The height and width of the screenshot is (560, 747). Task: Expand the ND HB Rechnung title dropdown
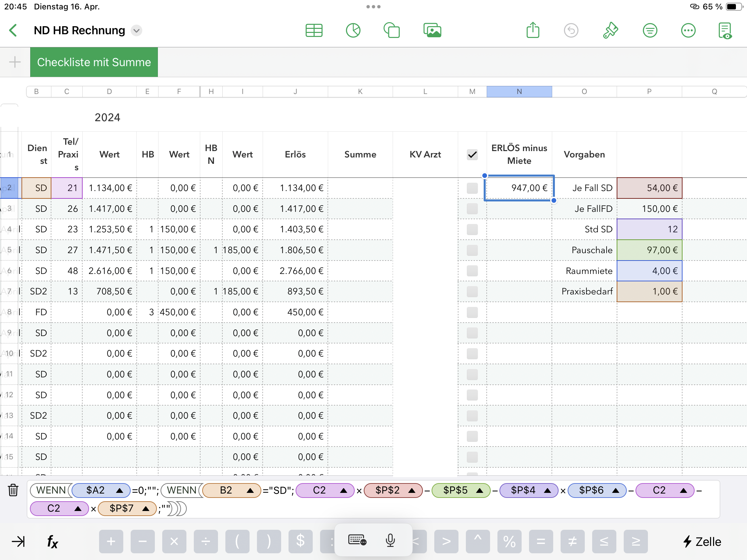(x=136, y=30)
